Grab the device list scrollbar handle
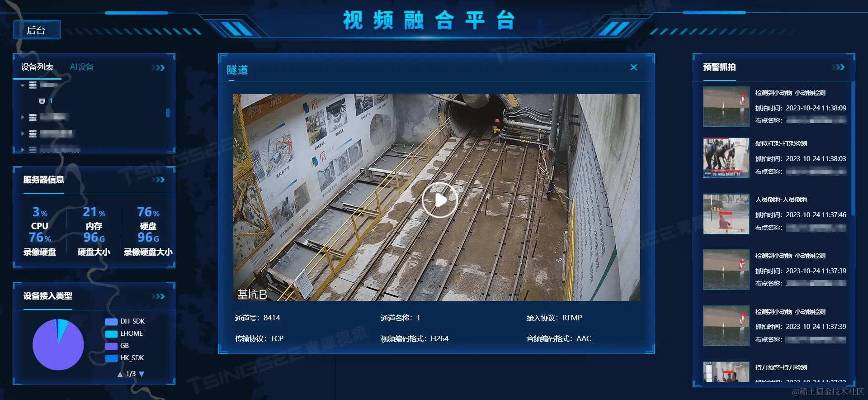This screenshot has height=400, width=868. coord(168,113)
